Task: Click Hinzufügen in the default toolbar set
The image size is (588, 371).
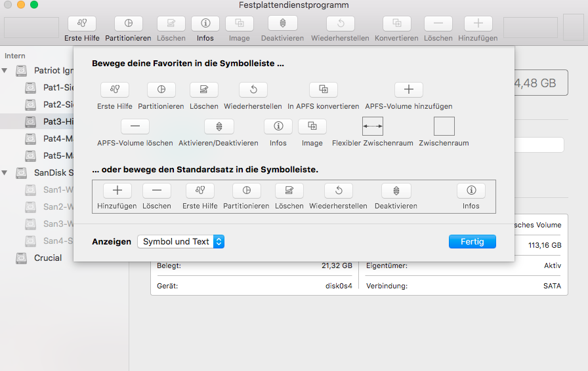Action: [117, 191]
